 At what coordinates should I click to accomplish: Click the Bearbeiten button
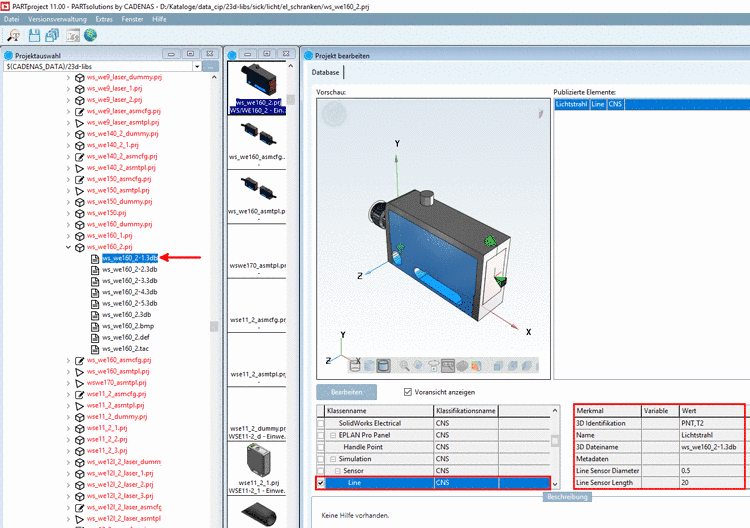point(346,392)
